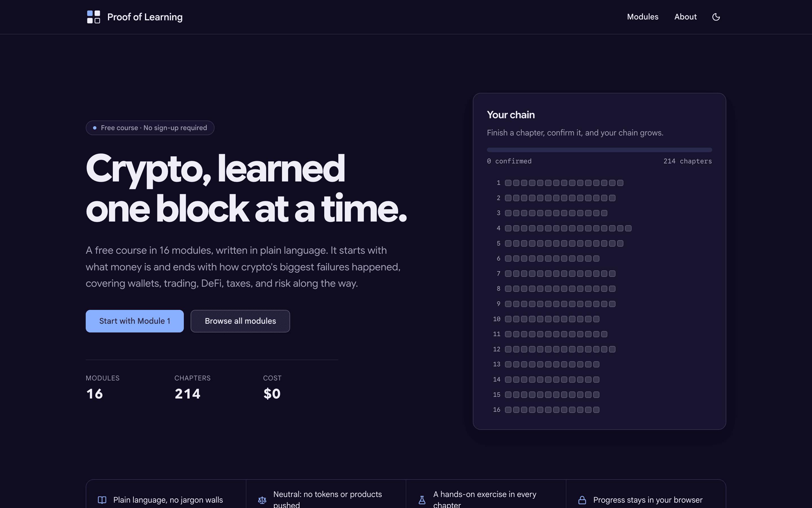The height and width of the screenshot is (508, 812).
Task: Click 'Finish a chapter, confirm it' description
Action: 575,133
